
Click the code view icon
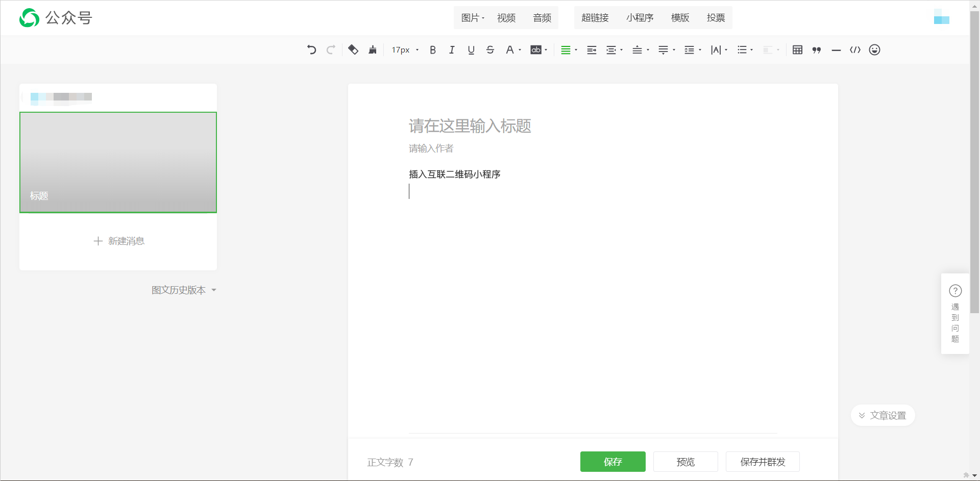pos(855,50)
